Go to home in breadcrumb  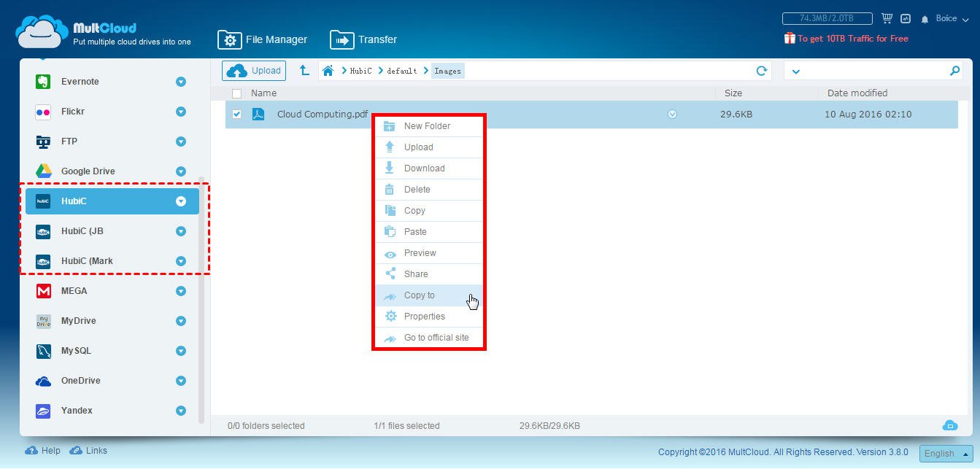coord(328,71)
